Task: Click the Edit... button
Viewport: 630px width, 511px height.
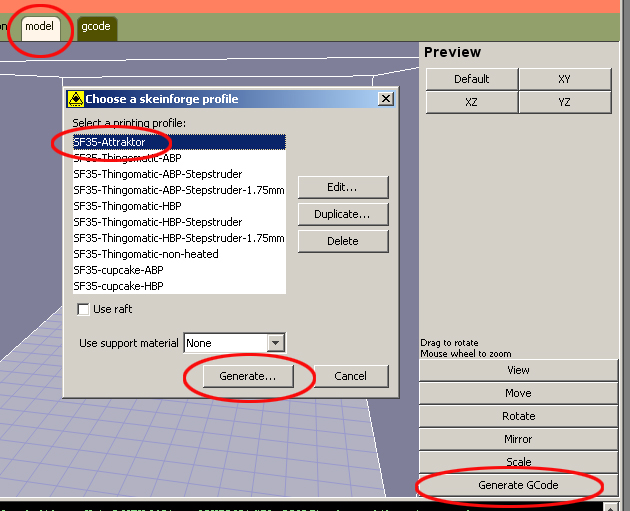Action: point(342,187)
